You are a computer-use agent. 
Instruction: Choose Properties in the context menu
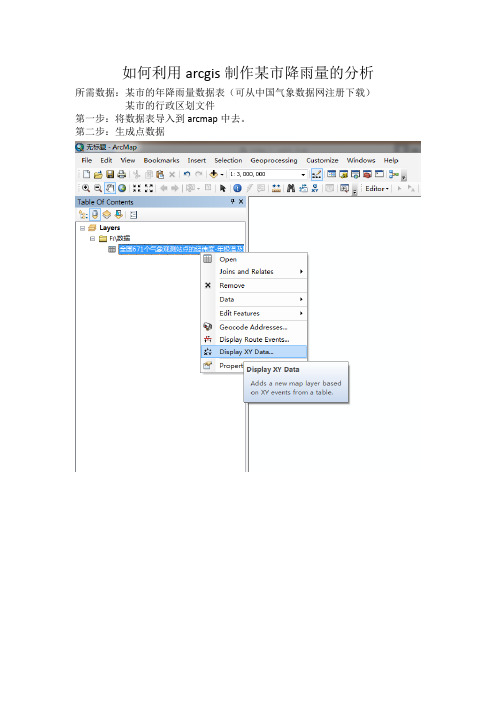222,366
